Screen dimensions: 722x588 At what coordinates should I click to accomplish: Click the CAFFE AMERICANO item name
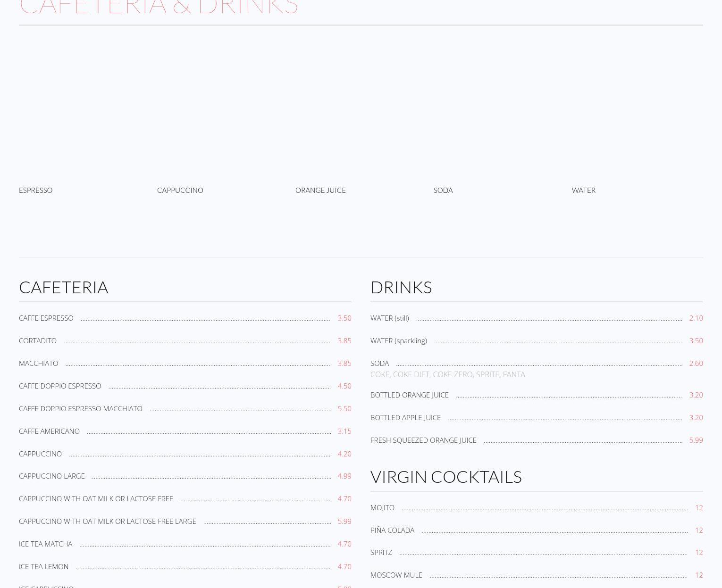[49, 431]
